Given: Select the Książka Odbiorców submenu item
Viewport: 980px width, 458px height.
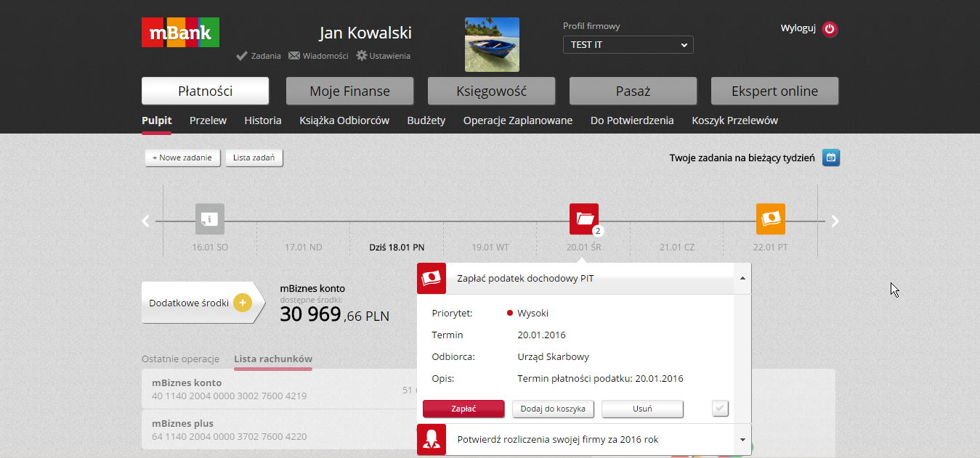Looking at the screenshot, I should [x=344, y=120].
